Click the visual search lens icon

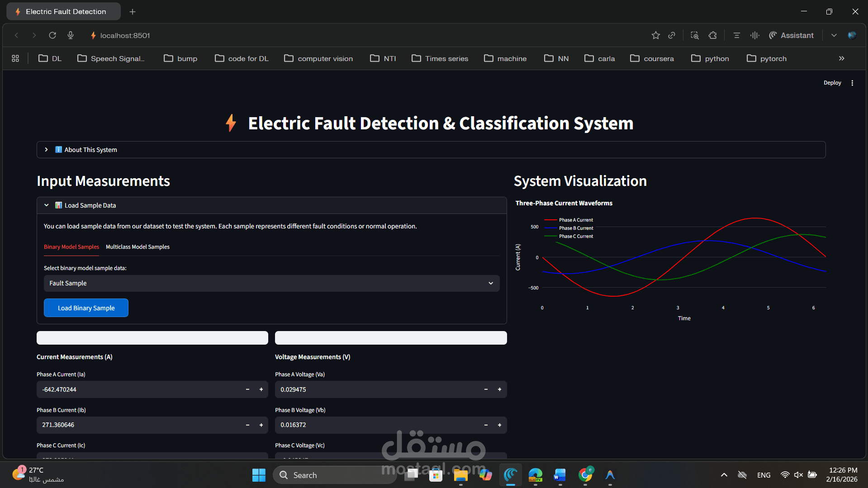pos(694,35)
